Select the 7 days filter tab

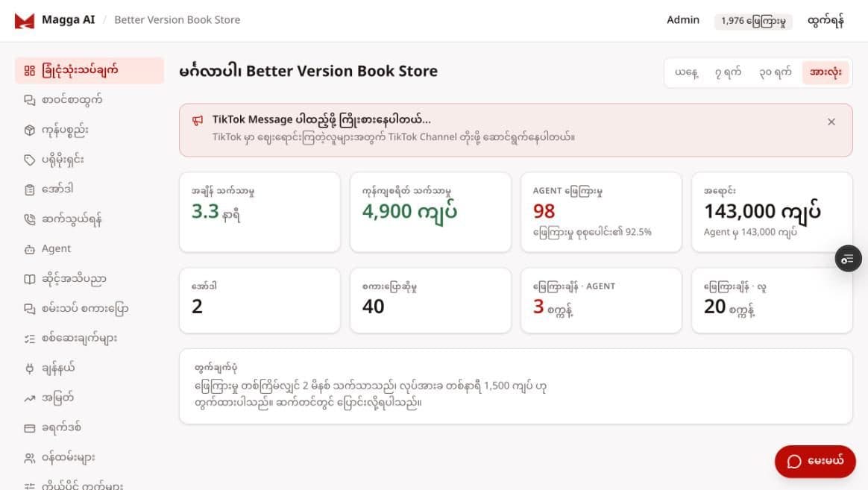tap(727, 72)
